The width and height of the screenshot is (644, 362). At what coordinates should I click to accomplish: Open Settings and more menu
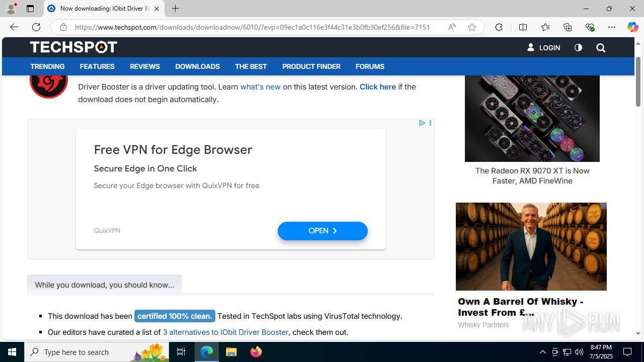click(612, 27)
